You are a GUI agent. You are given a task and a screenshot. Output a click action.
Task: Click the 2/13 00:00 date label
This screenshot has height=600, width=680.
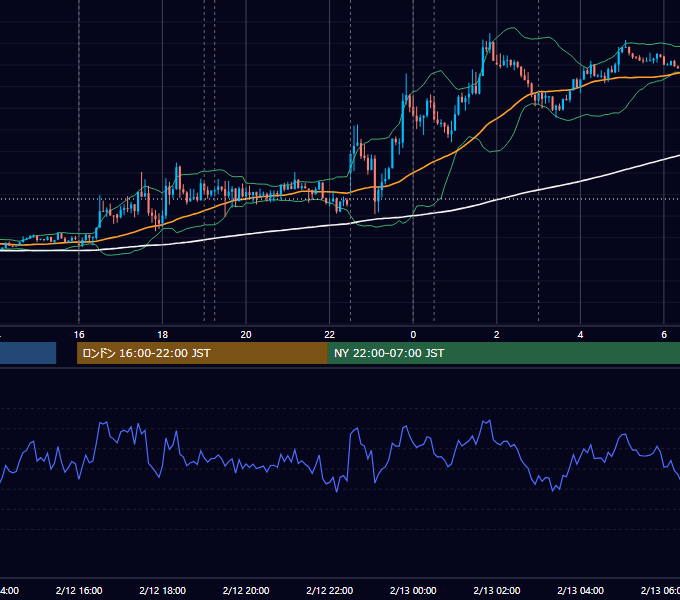413,590
